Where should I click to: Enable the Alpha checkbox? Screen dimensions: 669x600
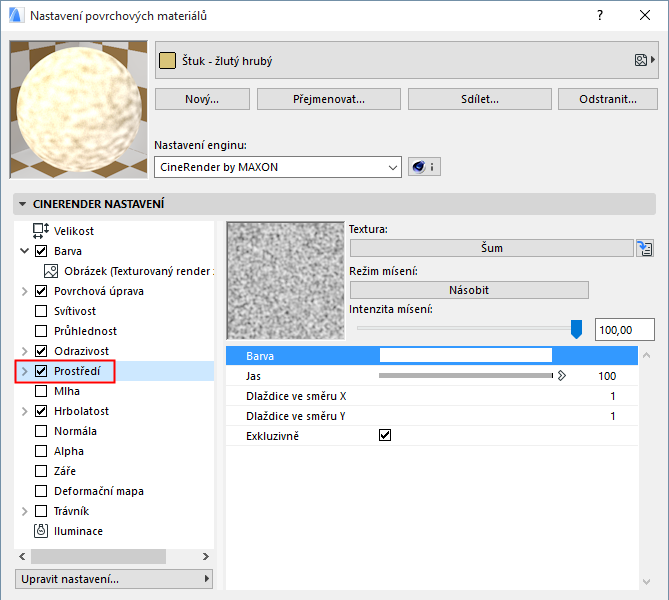click(41, 451)
